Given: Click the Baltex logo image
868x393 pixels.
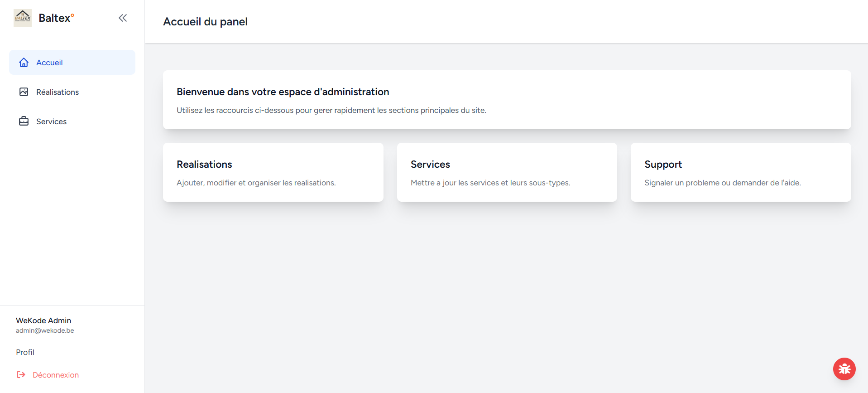Looking at the screenshot, I should (x=23, y=18).
